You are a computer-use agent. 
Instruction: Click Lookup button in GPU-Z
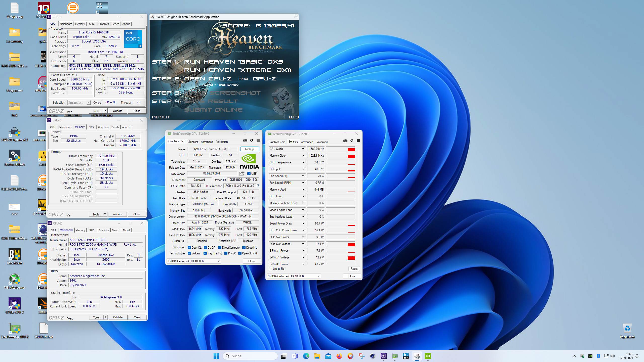pos(250,149)
